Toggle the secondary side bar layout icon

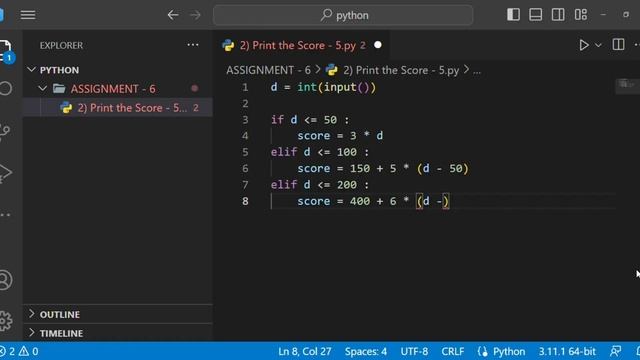(558, 15)
